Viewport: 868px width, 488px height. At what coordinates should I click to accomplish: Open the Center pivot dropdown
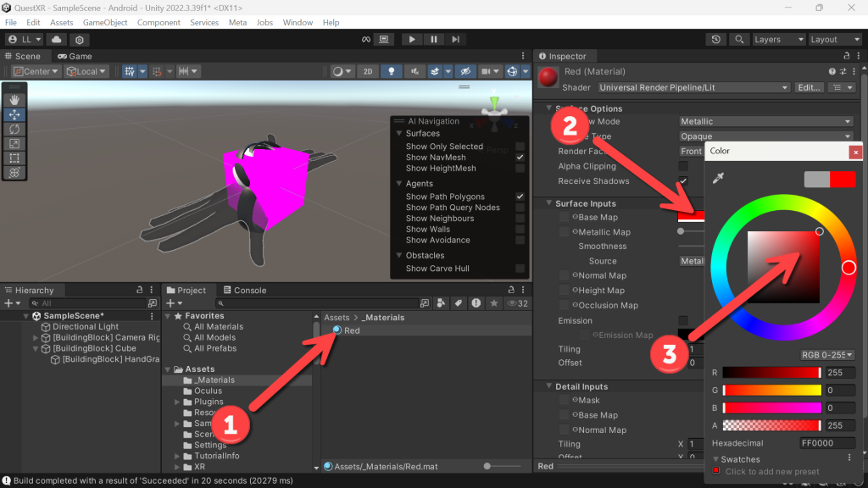(36, 71)
